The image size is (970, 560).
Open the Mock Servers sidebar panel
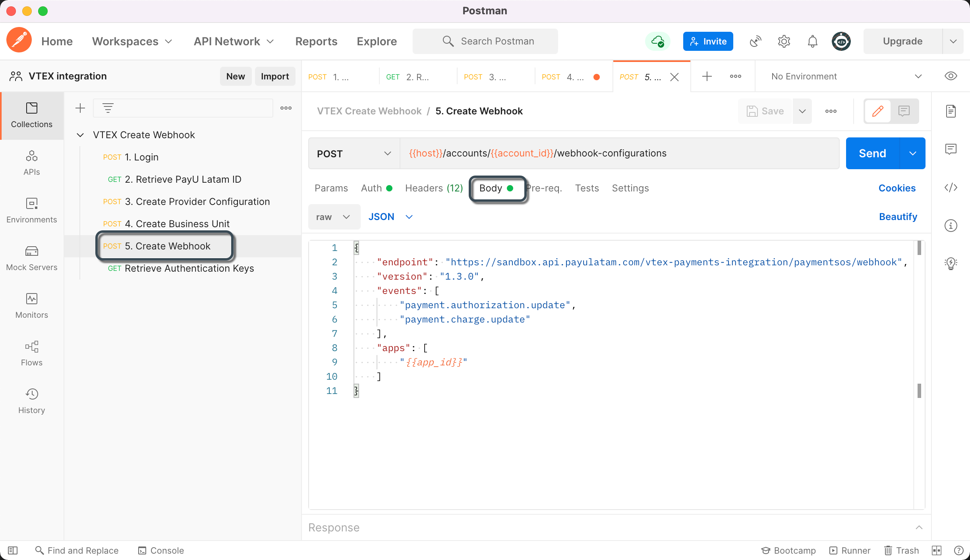(x=32, y=259)
